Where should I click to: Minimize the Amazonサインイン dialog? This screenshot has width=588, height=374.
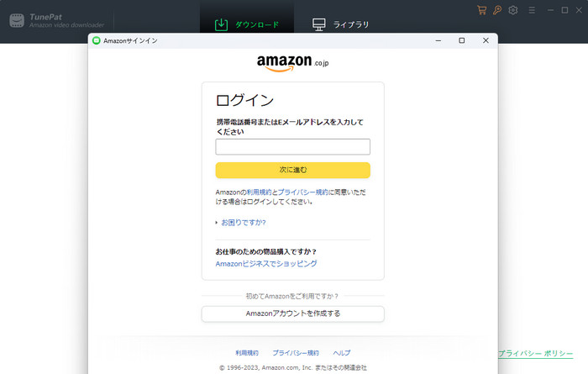point(438,40)
